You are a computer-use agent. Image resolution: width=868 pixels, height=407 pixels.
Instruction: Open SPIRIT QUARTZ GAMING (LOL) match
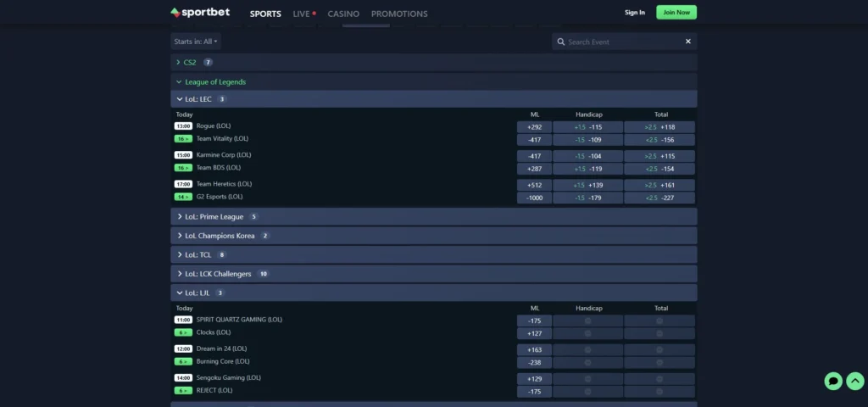[239, 320]
